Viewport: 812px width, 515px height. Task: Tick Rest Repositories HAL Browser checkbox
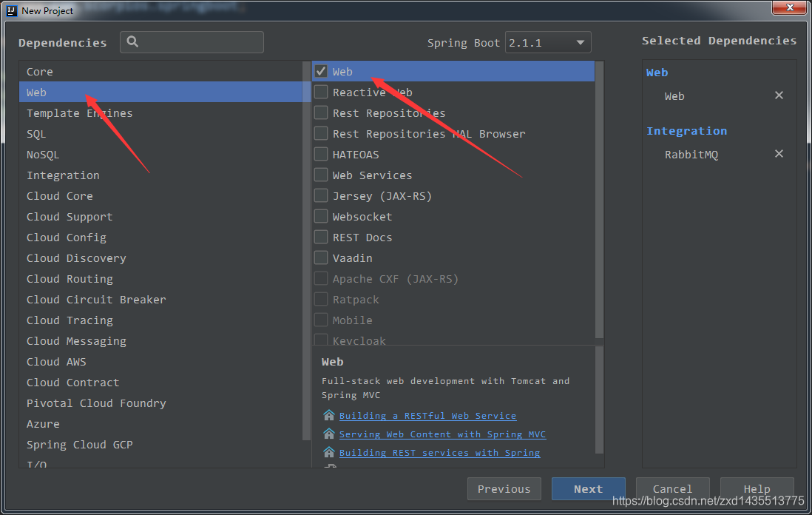pyautogui.click(x=321, y=134)
